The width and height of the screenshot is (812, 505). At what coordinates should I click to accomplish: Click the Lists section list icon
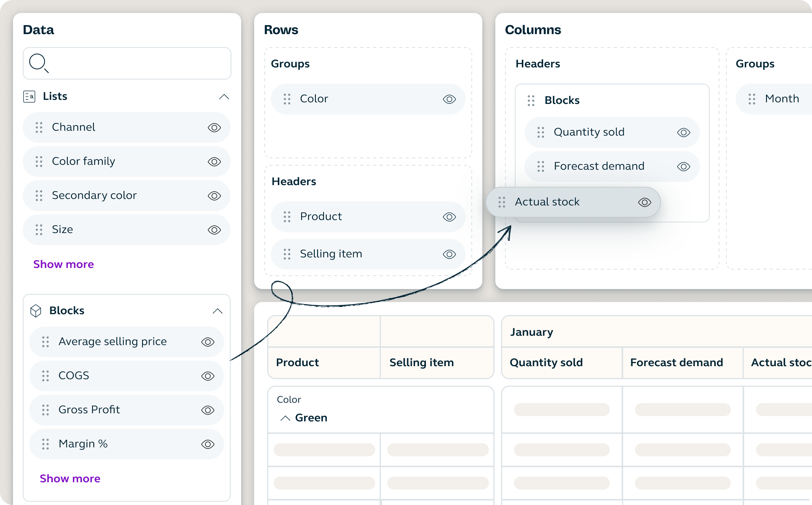pos(29,97)
